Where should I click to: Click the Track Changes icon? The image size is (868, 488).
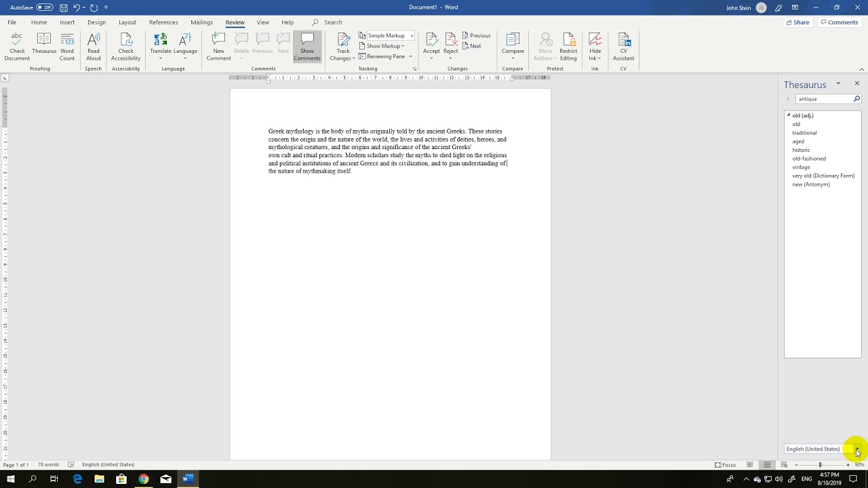pyautogui.click(x=343, y=39)
